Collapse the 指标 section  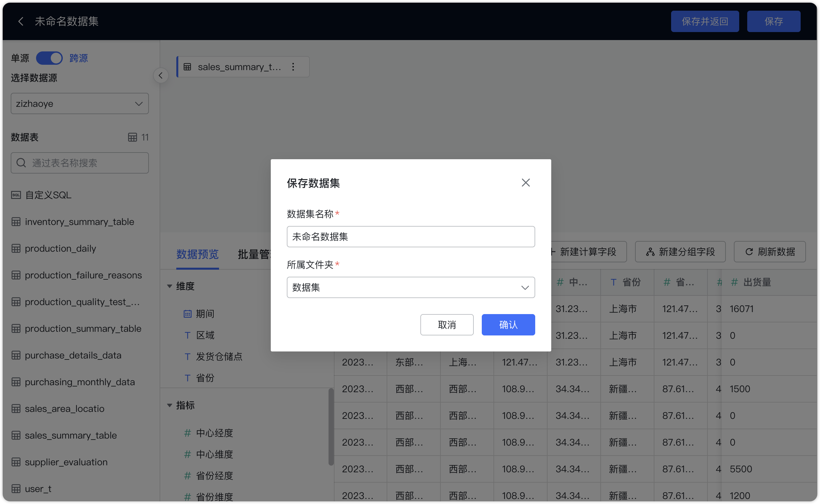click(x=170, y=406)
